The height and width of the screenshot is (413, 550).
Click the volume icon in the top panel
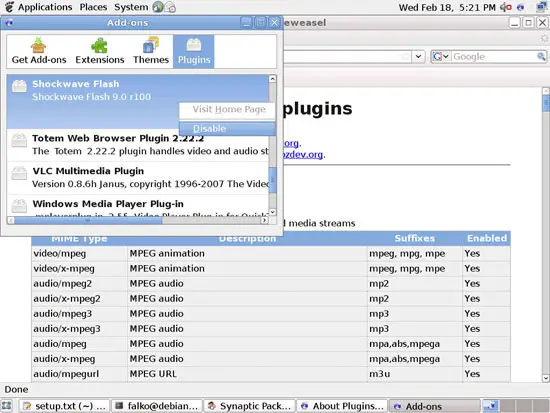(505, 7)
